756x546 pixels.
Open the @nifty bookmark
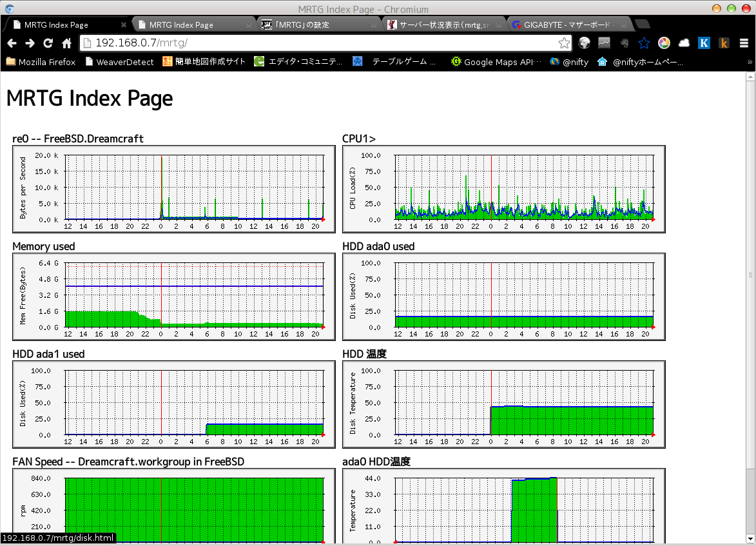[569, 62]
